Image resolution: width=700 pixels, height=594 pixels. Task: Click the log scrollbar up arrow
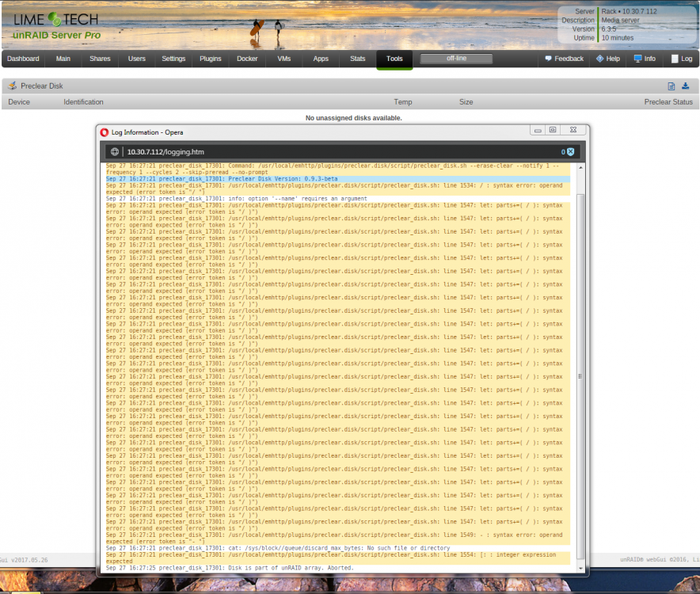[x=580, y=167]
